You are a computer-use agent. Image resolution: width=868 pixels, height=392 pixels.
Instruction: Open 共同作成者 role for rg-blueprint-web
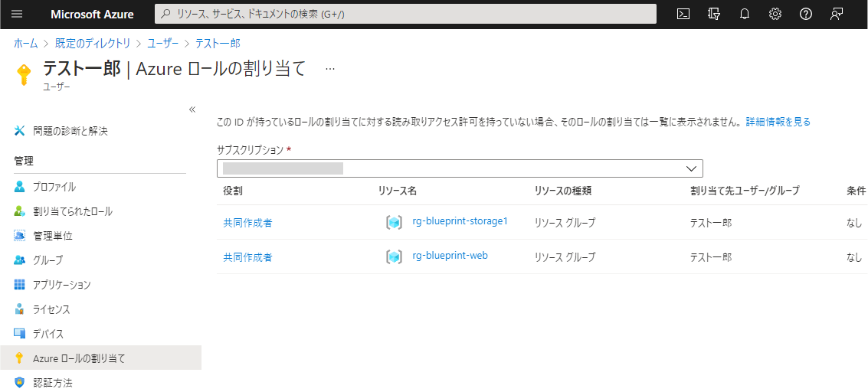click(247, 257)
